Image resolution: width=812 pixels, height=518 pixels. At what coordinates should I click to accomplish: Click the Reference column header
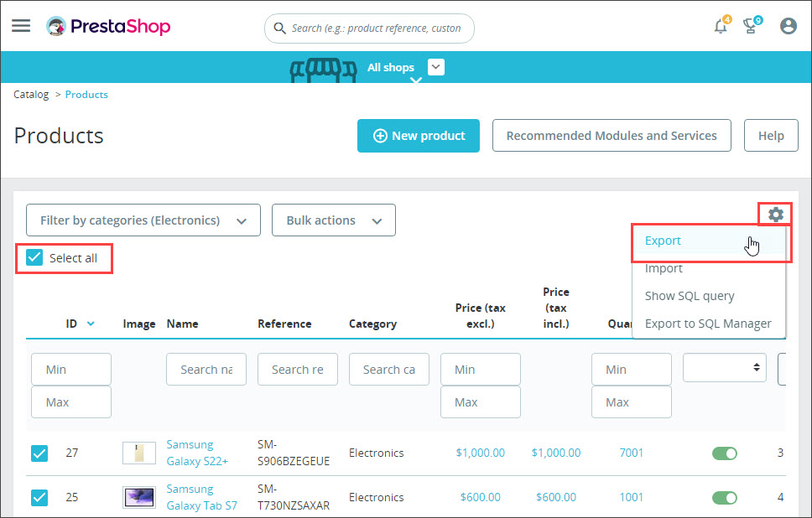click(285, 324)
